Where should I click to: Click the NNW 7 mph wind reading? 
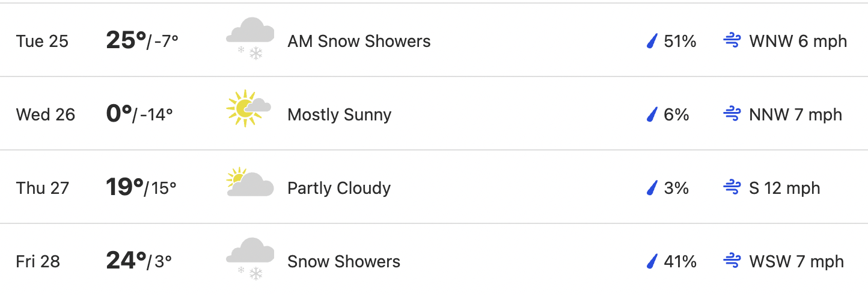point(796,115)
